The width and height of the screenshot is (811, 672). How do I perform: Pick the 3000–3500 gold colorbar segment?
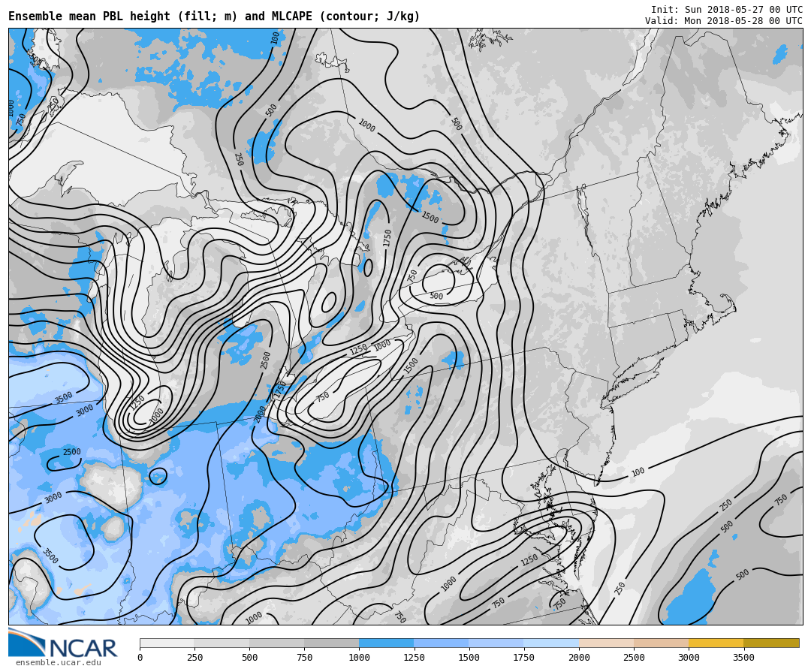(716, 643)
